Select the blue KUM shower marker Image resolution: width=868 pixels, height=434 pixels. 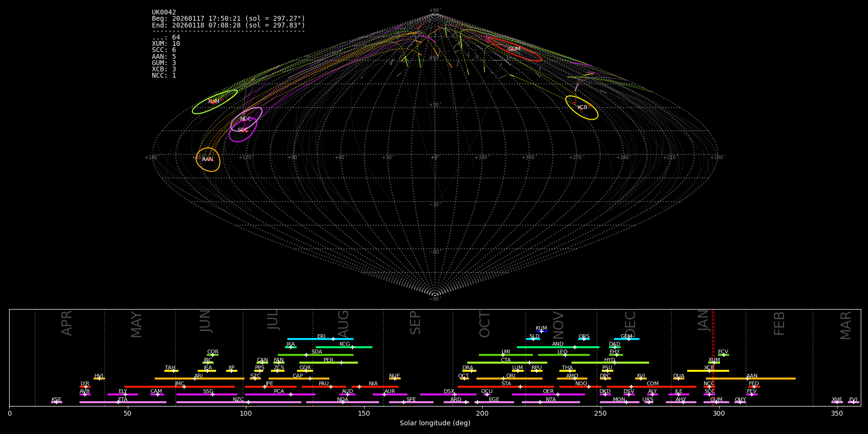(542, 331)
